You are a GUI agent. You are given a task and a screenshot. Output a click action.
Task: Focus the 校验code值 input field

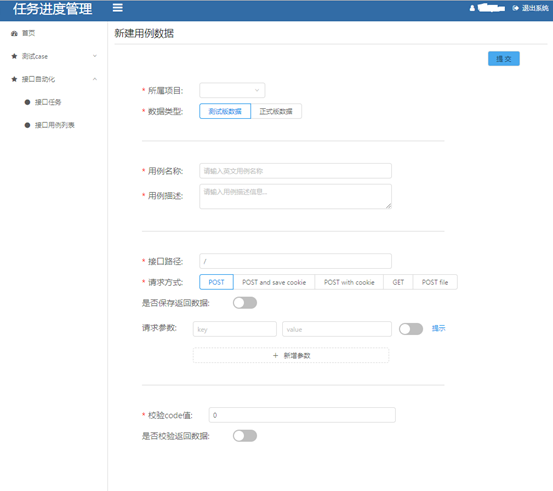coord(302,415)
